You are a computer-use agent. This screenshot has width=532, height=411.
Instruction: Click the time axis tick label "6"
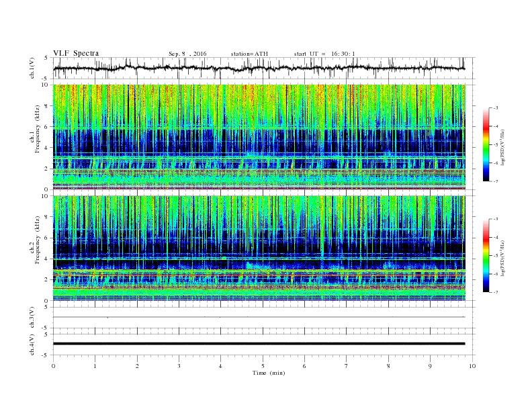coord(305,366)
